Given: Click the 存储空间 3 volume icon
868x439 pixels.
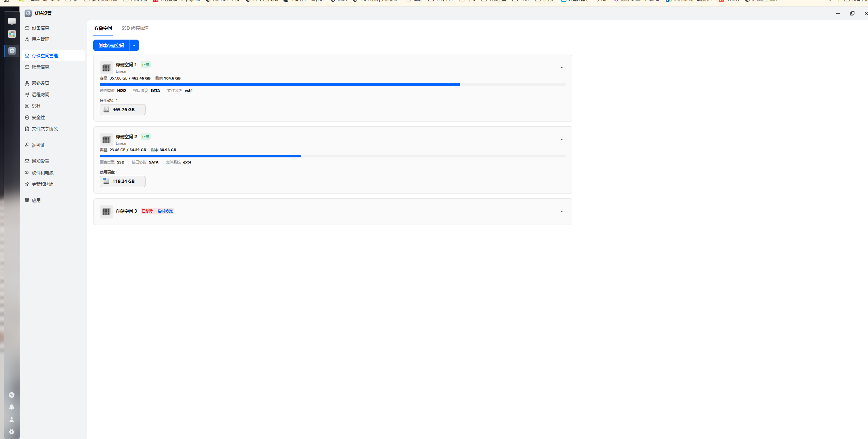Looking at the screenshot, I should click(x=106, y=212).
